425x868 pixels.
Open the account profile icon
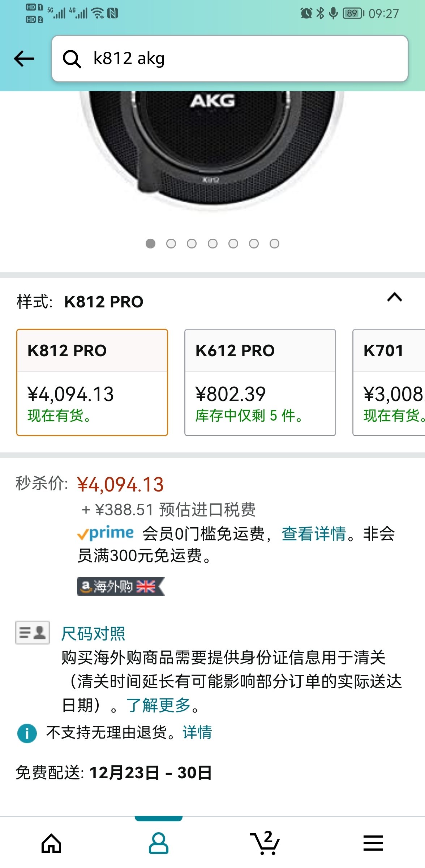tap(158, 843)
